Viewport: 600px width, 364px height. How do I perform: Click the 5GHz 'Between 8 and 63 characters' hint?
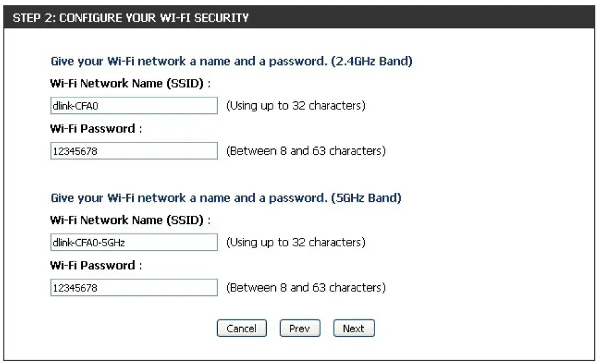[x=306, y=288]
